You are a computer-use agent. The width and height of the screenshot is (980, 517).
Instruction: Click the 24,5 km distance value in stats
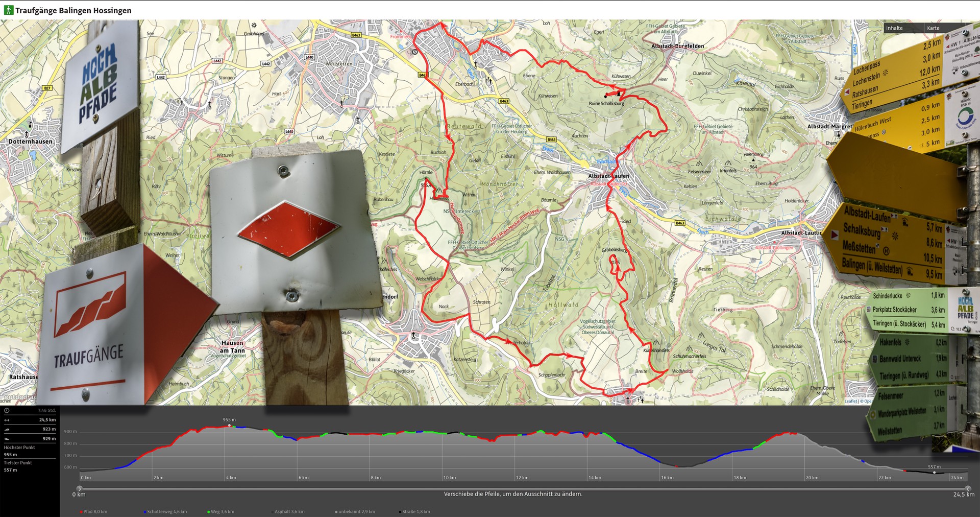tap(47, 420)
